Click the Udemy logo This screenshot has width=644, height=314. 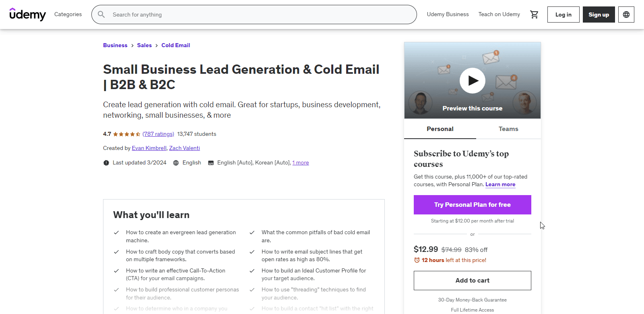[27, 14]
